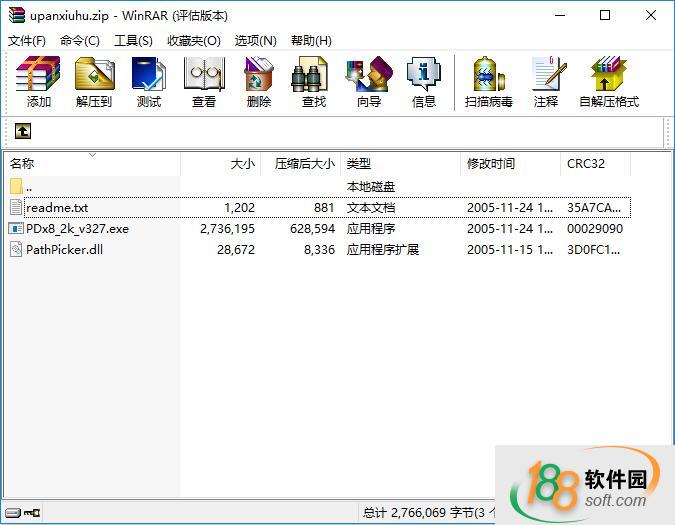Click the 解压到 (Extract To) icon
Image resolution: width=675 pixels, height=525 pixels.
[94, 82]
